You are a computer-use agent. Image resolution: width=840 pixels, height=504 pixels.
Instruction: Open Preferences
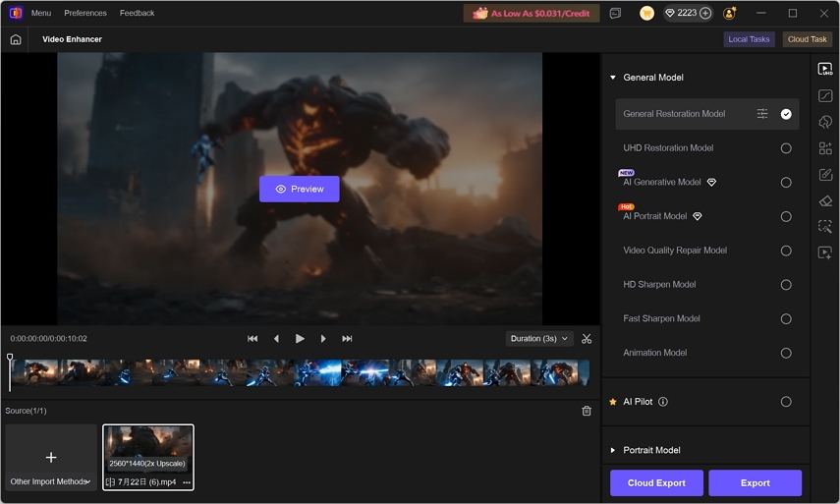click(x=85, y=13)
